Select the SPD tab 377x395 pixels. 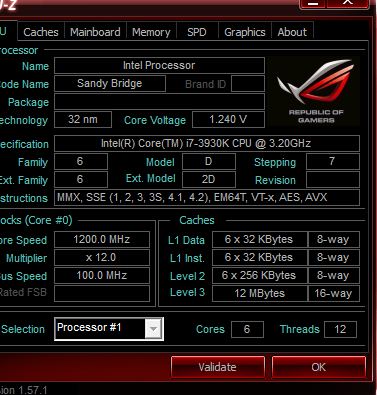[197, 32]
